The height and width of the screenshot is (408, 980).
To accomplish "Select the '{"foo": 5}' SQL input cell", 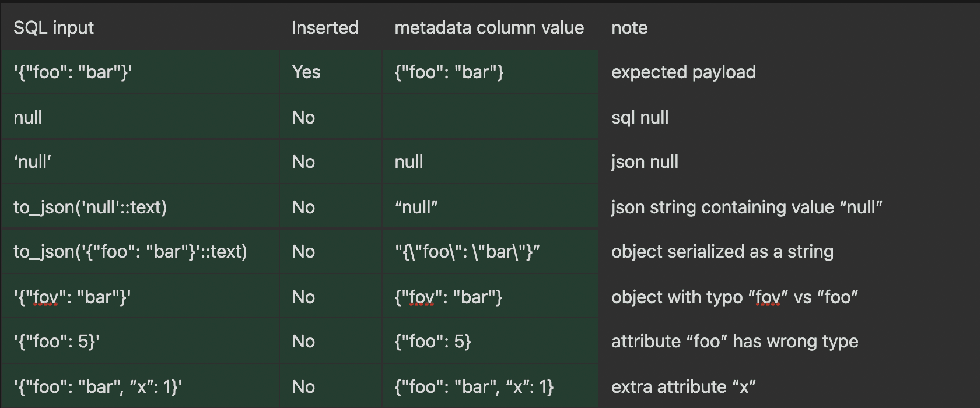I will 57,342.
